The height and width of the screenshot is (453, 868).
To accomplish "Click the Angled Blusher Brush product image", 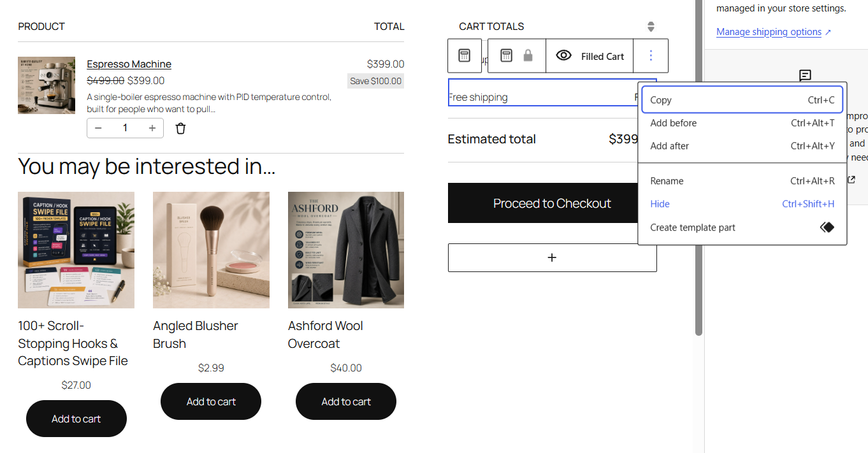I will [211, 250].
